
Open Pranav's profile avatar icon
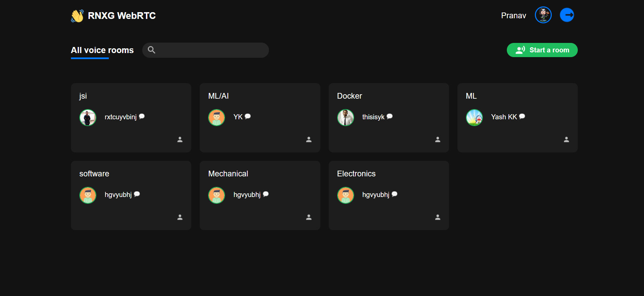coord(543,15)
